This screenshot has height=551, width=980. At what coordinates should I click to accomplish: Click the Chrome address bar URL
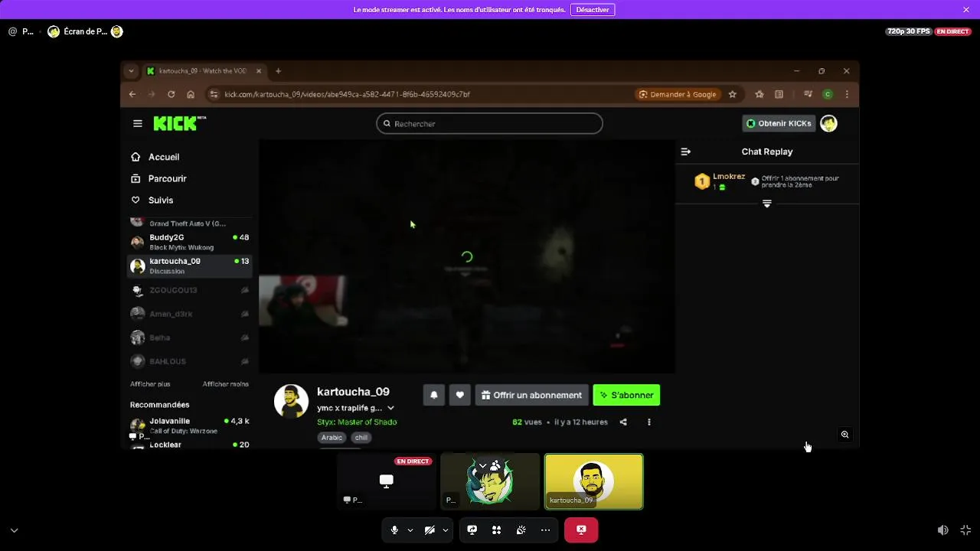coord(347,94)
